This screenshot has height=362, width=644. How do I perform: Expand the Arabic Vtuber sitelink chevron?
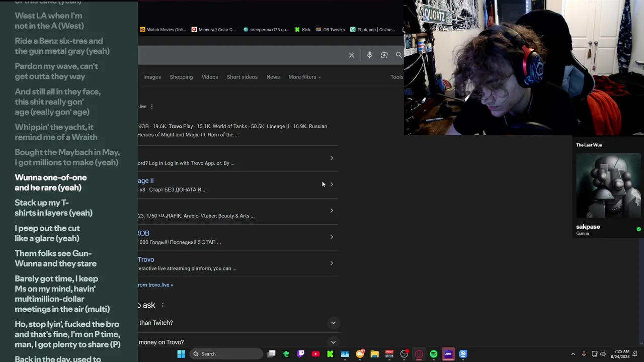click(332, 211)
